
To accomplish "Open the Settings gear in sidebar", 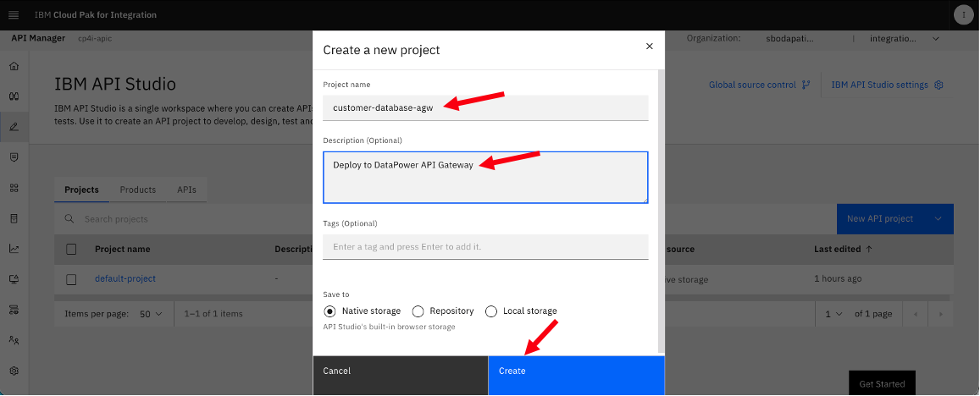I will click(14, 371).
